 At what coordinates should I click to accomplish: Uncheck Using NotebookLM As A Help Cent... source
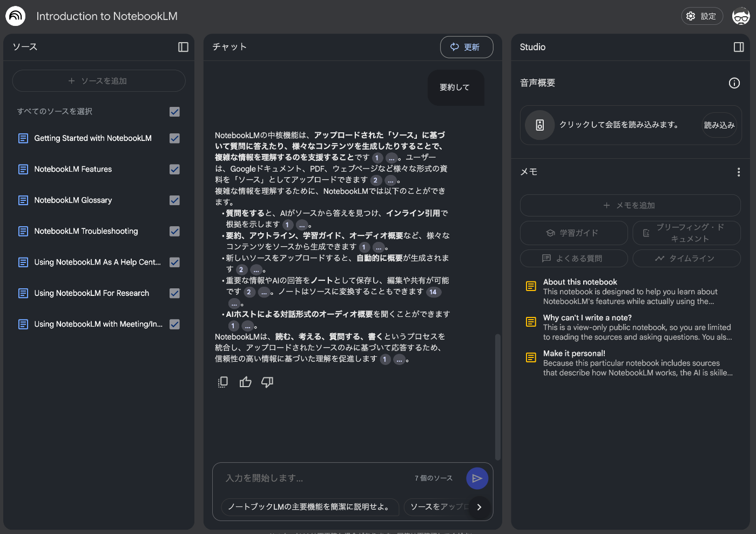174,262
